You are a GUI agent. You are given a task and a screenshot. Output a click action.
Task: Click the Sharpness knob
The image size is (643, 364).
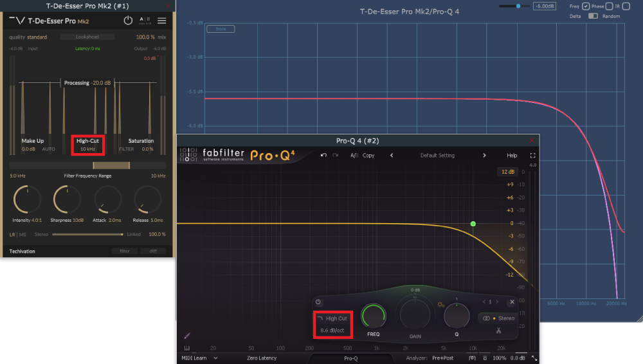[x=67, y=200]
